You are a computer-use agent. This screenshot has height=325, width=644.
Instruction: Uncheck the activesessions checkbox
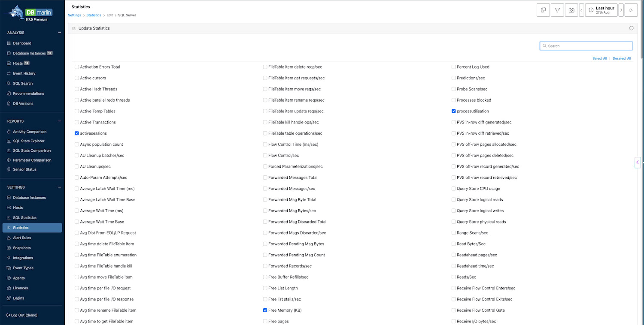(x=77, y=133)
